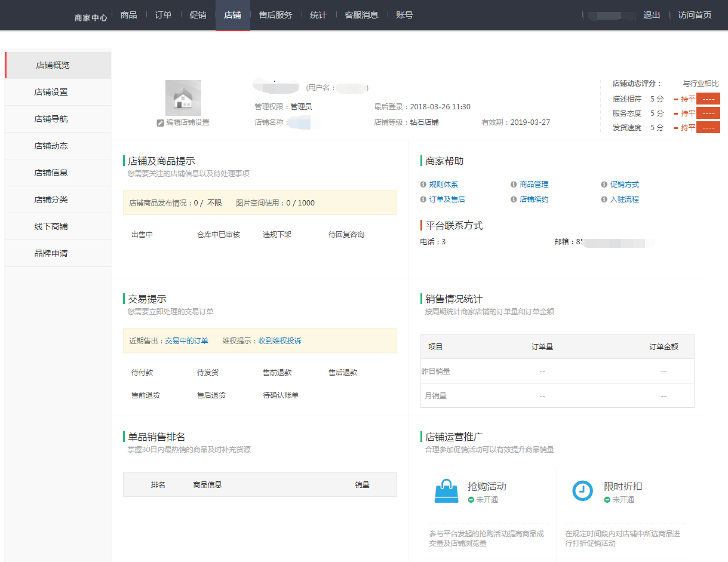Image resolution: width=728 pixels, height=562 pixels.
Task: Select 店铺导航 in the sidebar
Action: (x=57, y=119)
